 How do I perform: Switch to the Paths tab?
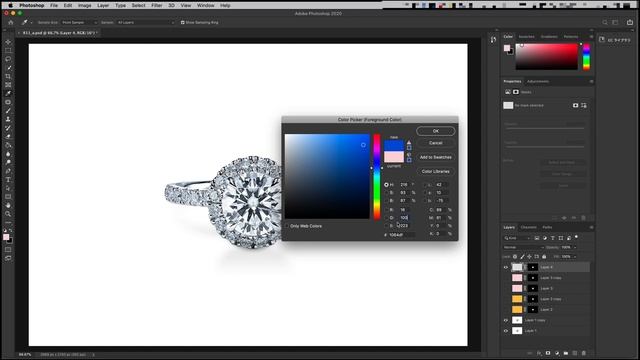pos(547,227)
